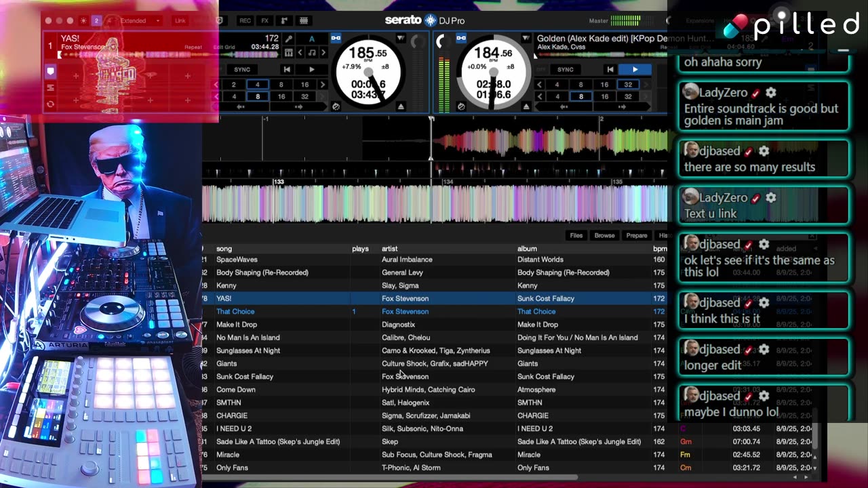The image size is (868, 488).
Task: Open the Files library tab
Action: point(576,235)
